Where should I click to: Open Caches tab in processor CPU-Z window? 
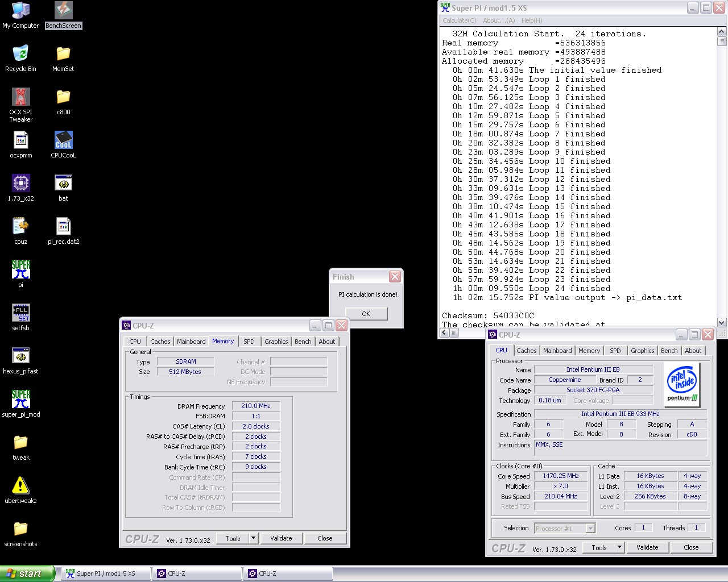point(527,351)
